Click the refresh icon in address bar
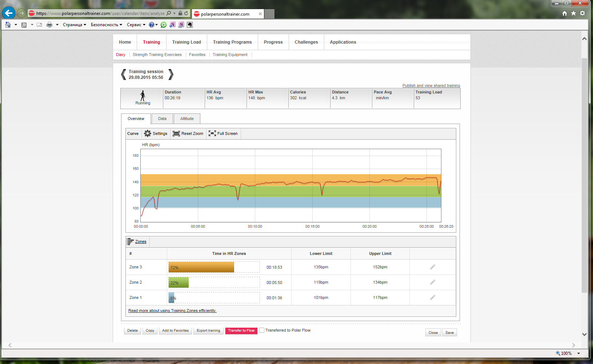 pyautogui.click(x=186, y=13)
